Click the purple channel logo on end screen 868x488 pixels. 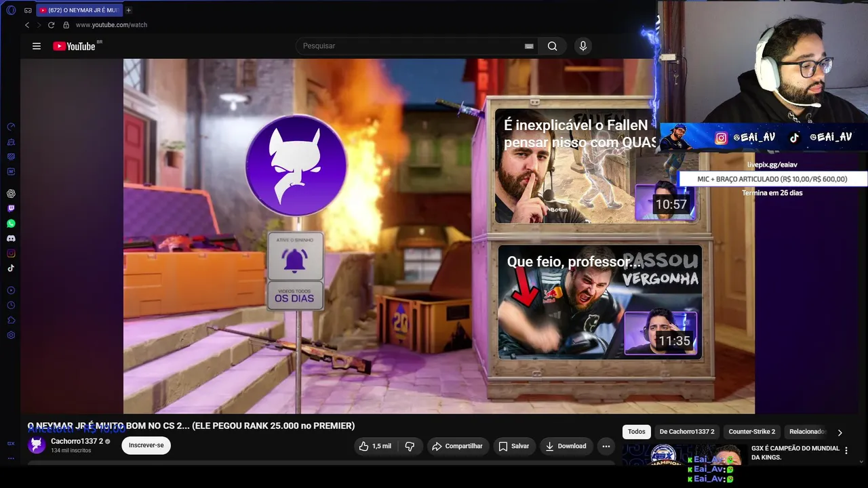point(296,165)
